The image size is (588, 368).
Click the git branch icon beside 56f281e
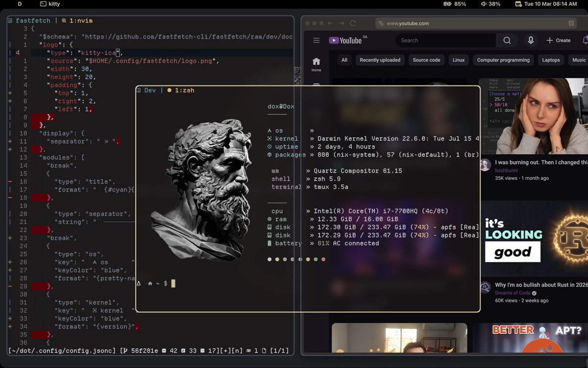coord(125,351)
